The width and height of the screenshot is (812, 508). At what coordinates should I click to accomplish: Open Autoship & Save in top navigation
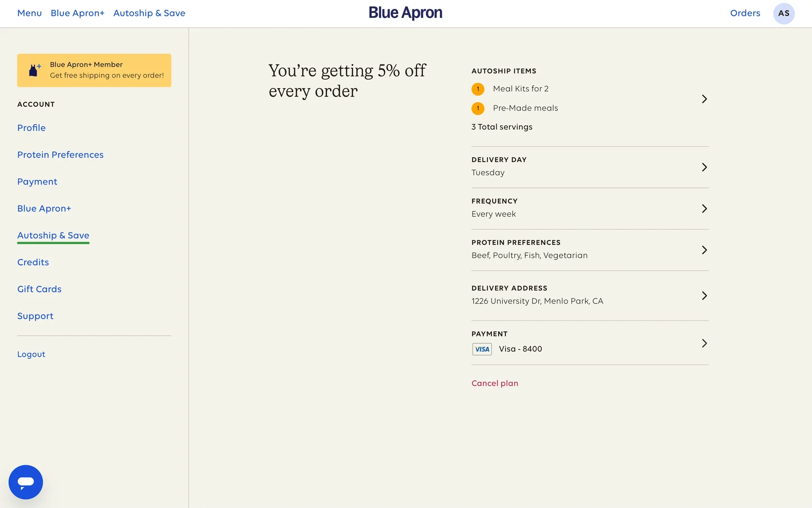coord(149,13)
